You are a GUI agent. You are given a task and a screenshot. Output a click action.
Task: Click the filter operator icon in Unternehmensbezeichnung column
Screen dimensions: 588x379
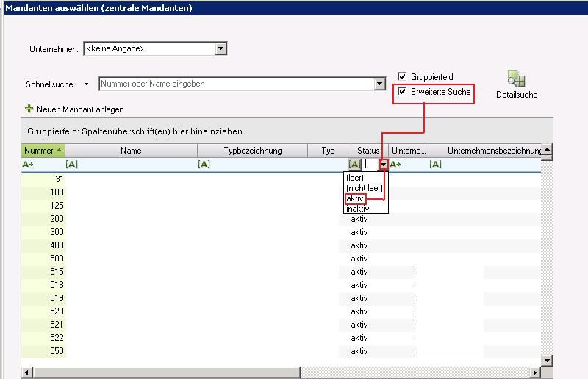[435, 165]
